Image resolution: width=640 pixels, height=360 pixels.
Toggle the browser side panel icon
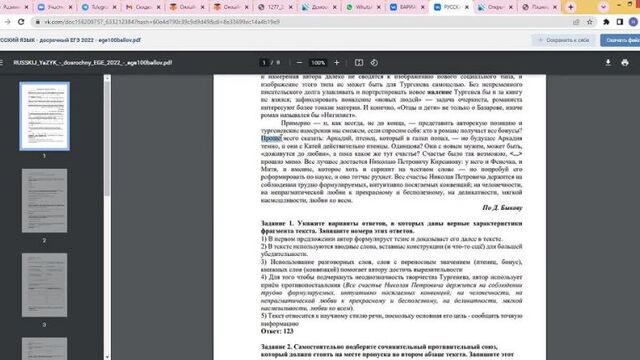pyautogui.click(x=620, y=22)
